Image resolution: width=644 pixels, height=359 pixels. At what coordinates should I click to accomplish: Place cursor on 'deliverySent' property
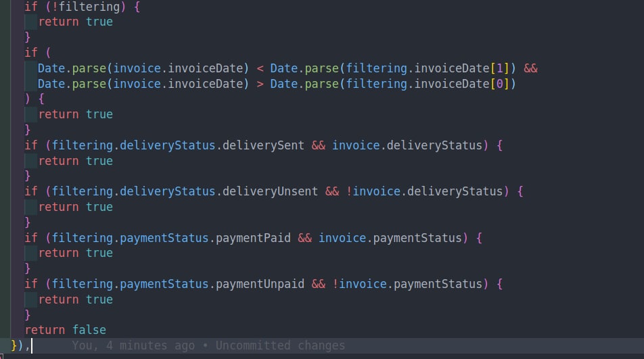pos(263,145)
